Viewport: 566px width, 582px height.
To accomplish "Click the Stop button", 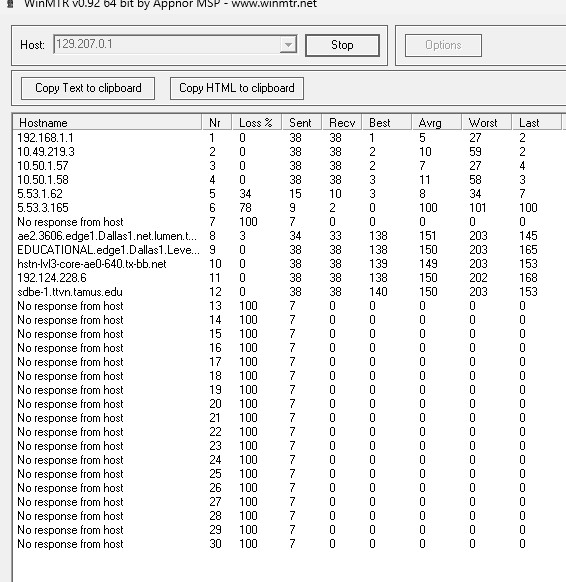I will point(342,45).
